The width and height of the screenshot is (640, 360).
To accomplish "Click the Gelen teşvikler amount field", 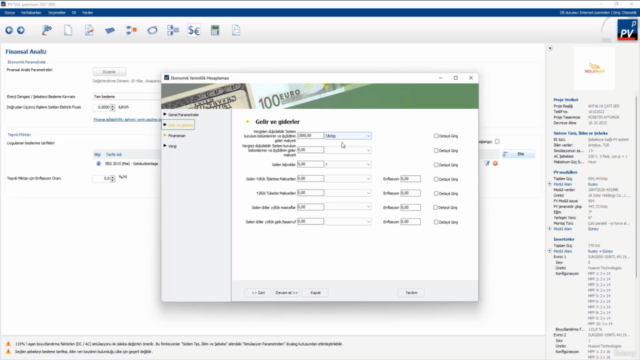I will pos(311,164).
